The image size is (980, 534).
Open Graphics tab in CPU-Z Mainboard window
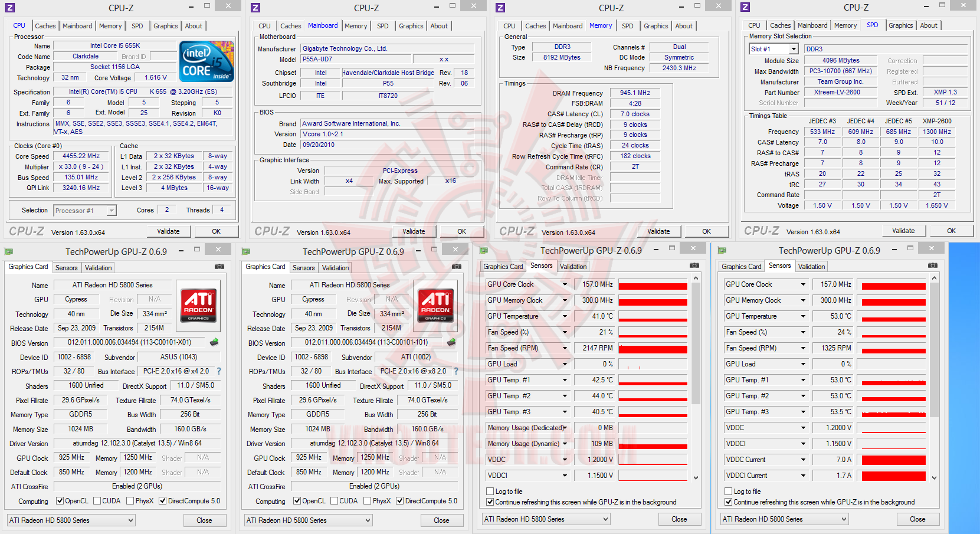[x=411, y=26]
